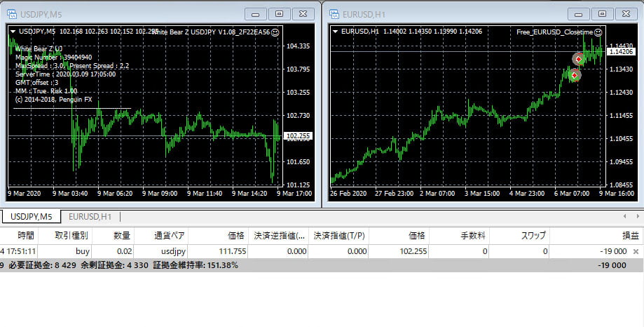Click the USDJPY,M5 window title icon

click(x=11, y=13)
